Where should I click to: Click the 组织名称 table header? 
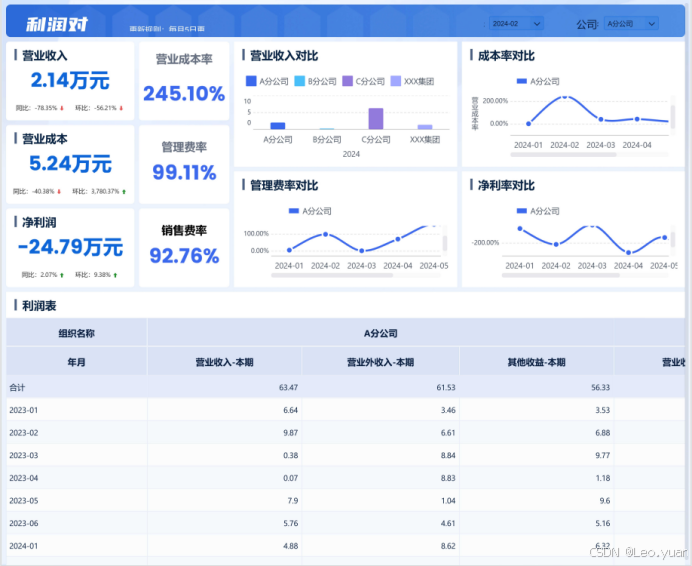coord(76,333)
